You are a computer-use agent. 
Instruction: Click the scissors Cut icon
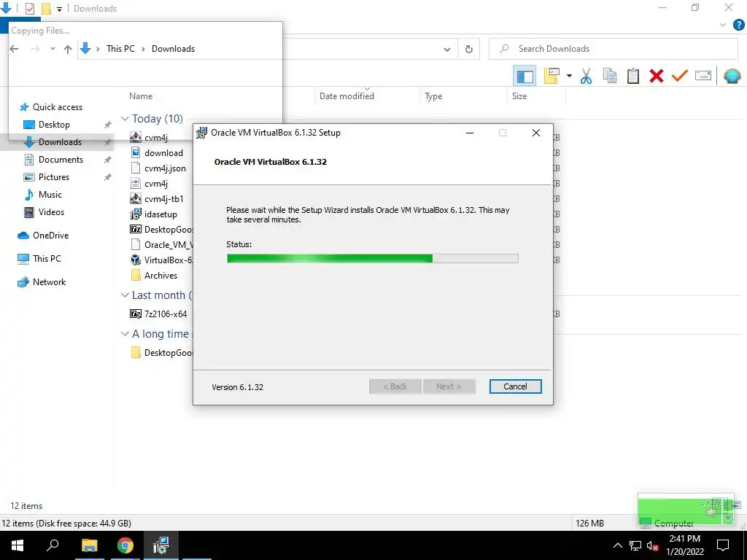[x=586, y=76]
